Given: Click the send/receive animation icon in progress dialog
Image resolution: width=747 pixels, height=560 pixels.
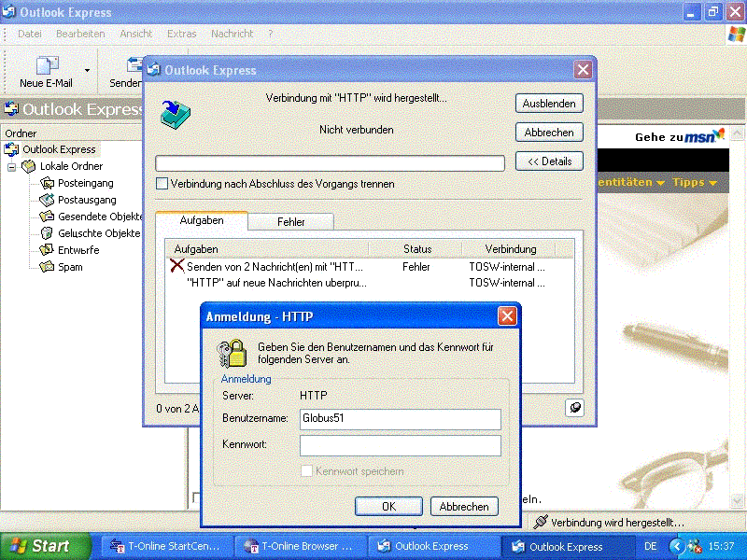Looking at the screenshot, I should [175, 115].
